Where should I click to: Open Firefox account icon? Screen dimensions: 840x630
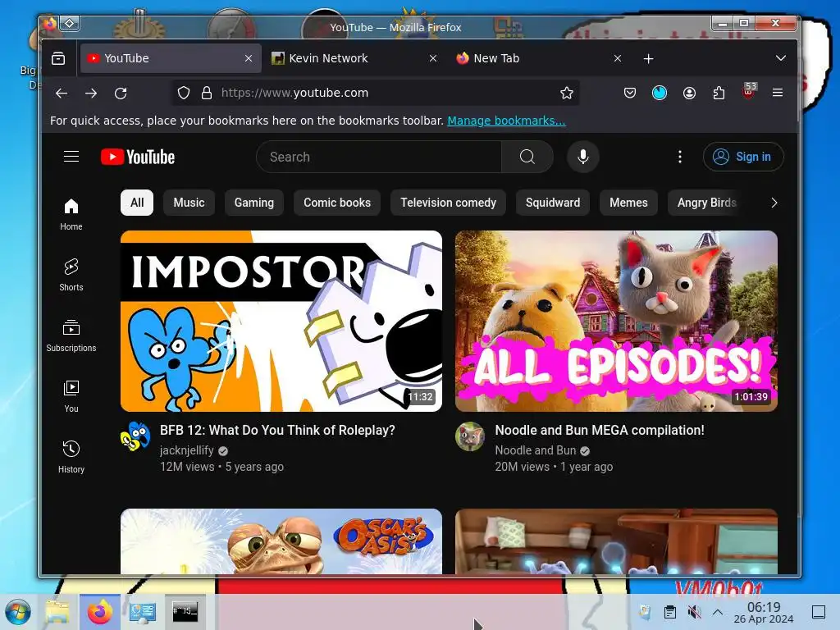pyautogui.click(x=689, y=94)
